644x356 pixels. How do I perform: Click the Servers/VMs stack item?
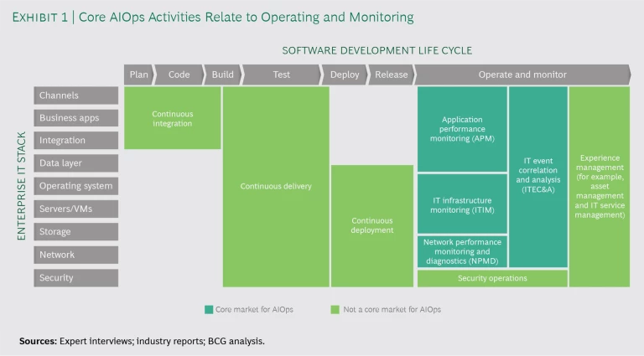tap(76, 209)
